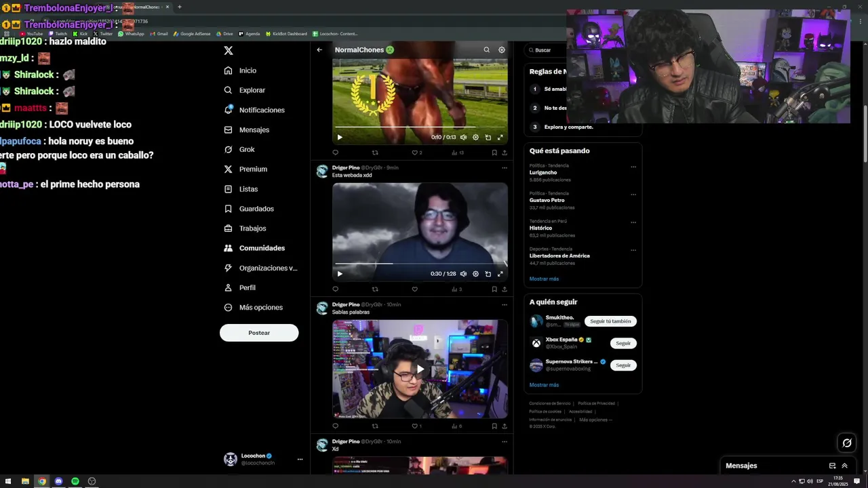This screenshot has height=488, width=868.
Task: Open the X logo home icon
Action: pos(229,51)
